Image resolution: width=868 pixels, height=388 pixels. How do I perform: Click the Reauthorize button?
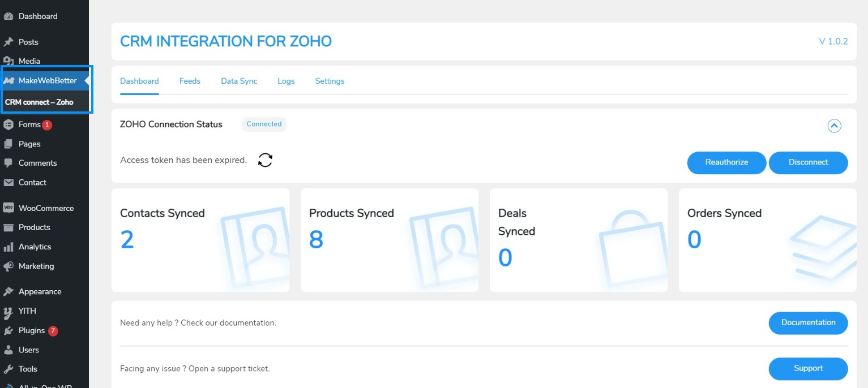coord(726,162)
